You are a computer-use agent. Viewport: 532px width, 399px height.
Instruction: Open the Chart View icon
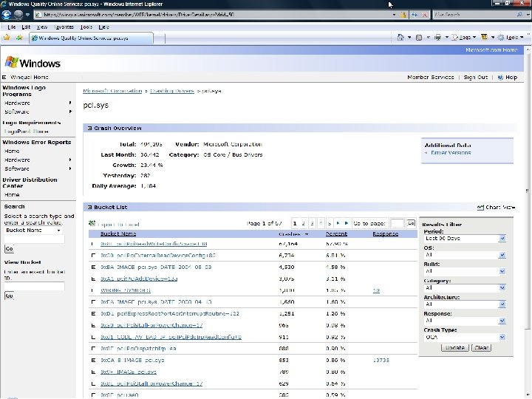pyautogui.click(x=481, y=208)
